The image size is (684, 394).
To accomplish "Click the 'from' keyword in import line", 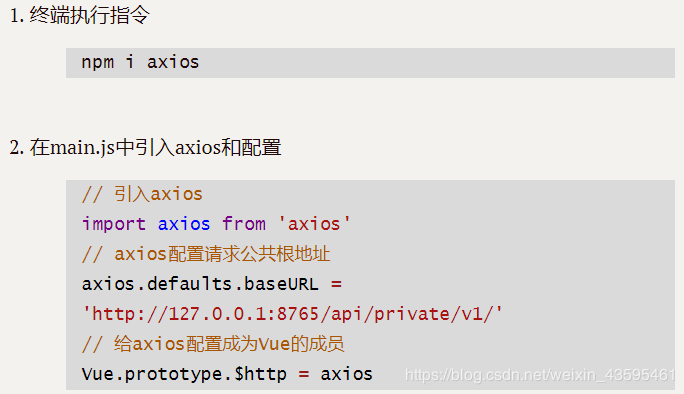I will click(243, 224).
